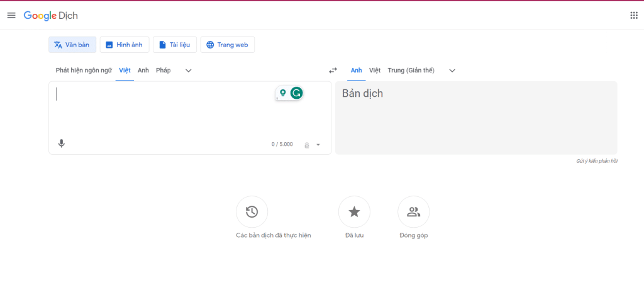Click the Google Dịch logo
644x290 pixels.
tap(50, 16)
